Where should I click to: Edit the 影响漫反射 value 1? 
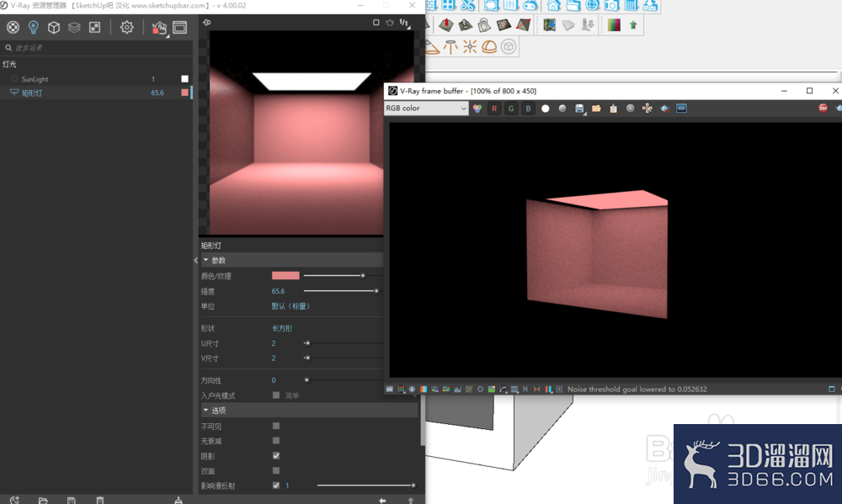pyautogui.click(x=287, y=485)
